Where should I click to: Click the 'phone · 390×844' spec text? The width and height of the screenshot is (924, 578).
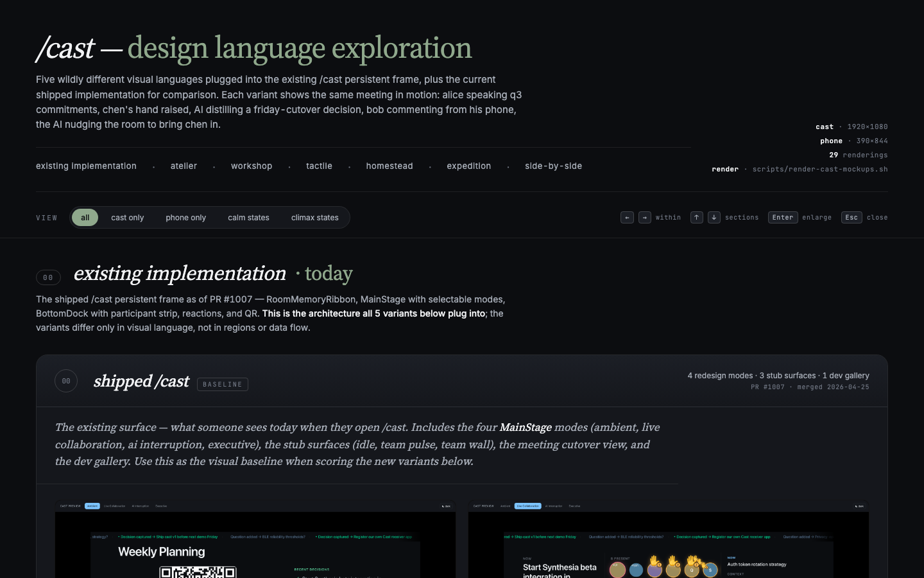coord(854,141)
